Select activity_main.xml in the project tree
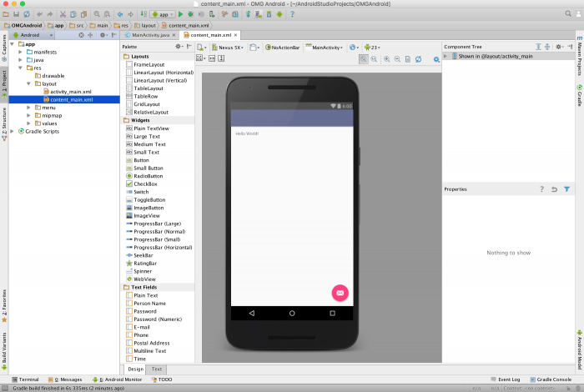This screenshot has width=584, height=392. coord(71,92)
